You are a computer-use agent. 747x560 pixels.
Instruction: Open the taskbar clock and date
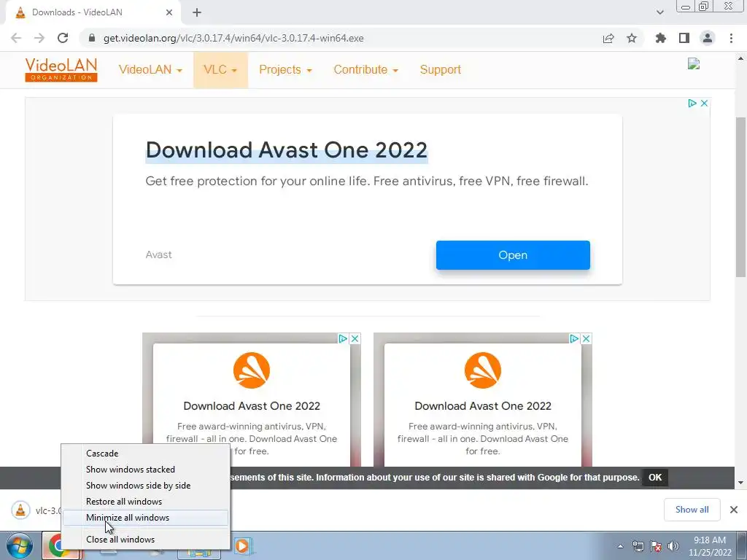[x=710, y=546]
